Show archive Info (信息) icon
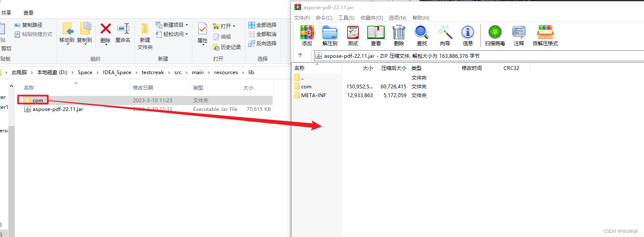 [468, 35]
